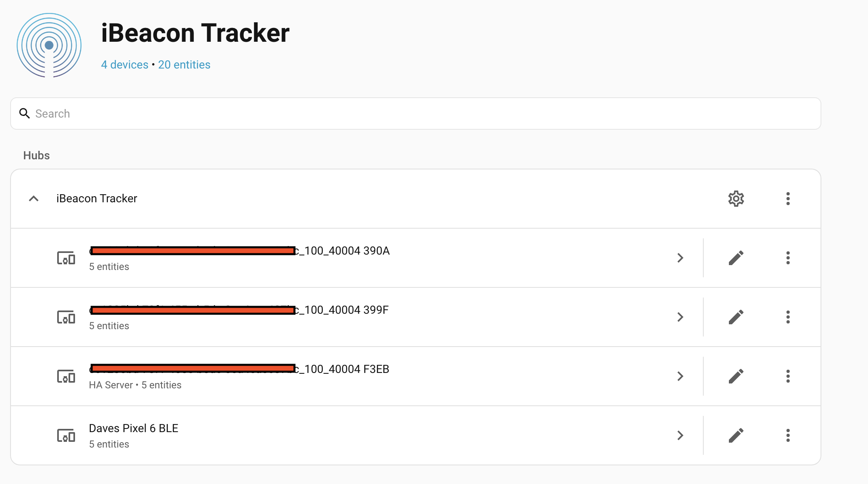Open three-dot menu for 390A device
868x484 pixels.
coord(788,258)
